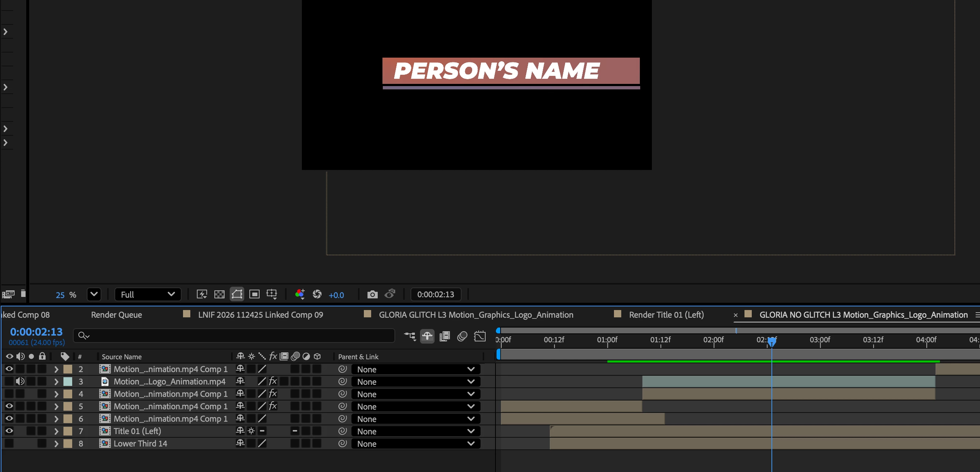Click the parent pick whip for layer 2
This screenshot has width=980, height=472.
click(x=342, y=369)
